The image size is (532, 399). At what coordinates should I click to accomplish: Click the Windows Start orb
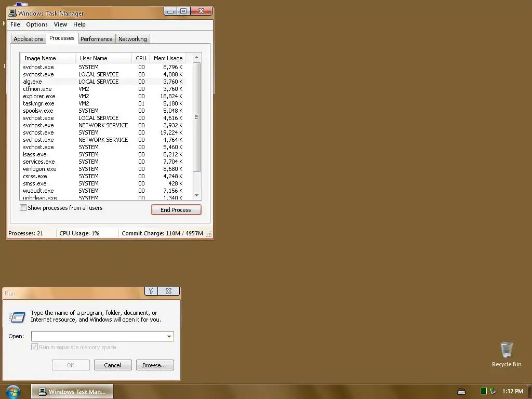coord(13,392)
